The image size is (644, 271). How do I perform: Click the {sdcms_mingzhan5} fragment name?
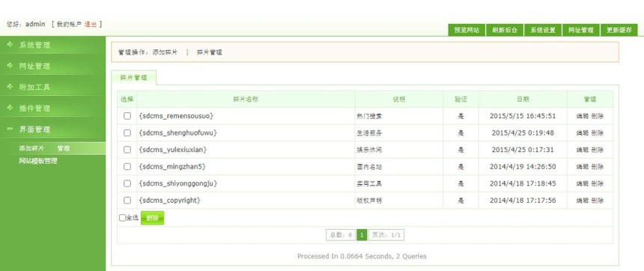tap(172, 167)
